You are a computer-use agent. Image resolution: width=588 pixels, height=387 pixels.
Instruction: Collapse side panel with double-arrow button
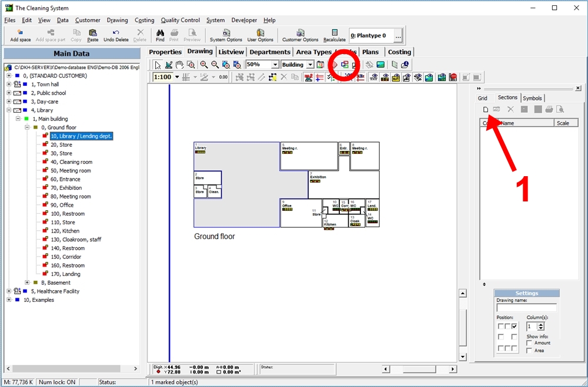click(x=479, y=89)
